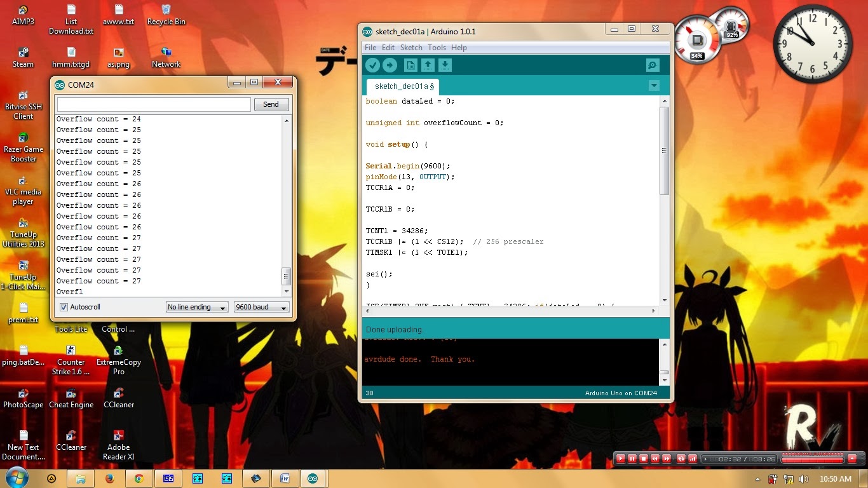Open the File menu in Arduino
Viewport: 868px width, 488px height.
370,48
